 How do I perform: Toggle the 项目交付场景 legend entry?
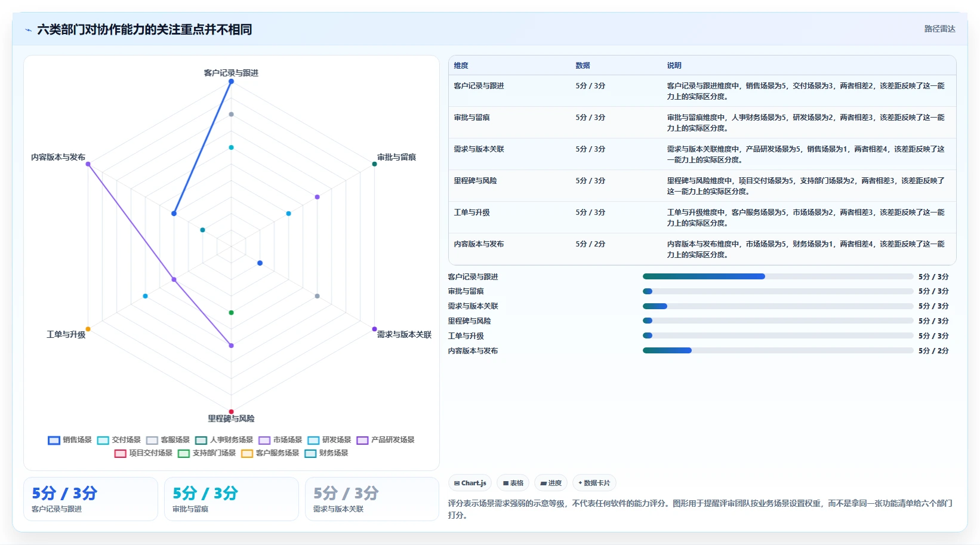click(x=143, y=453)
